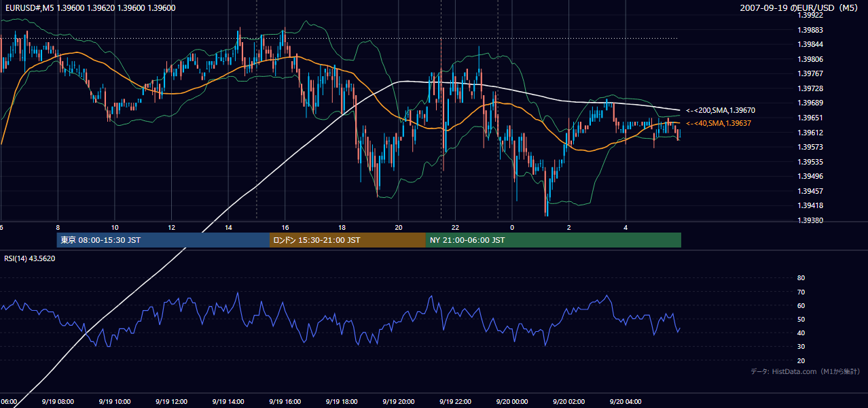
Task: Click the NY 21:00-06:00 JST session bar
Action: coord(554,240)
